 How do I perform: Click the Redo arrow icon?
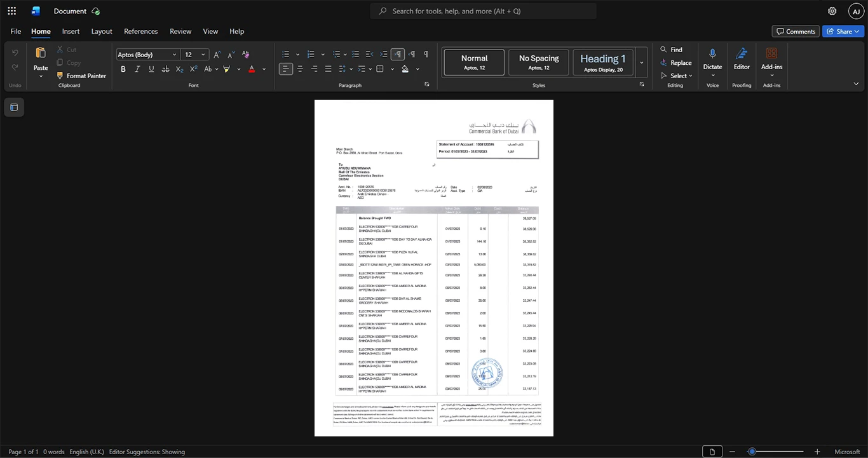[x=15, y=67]
